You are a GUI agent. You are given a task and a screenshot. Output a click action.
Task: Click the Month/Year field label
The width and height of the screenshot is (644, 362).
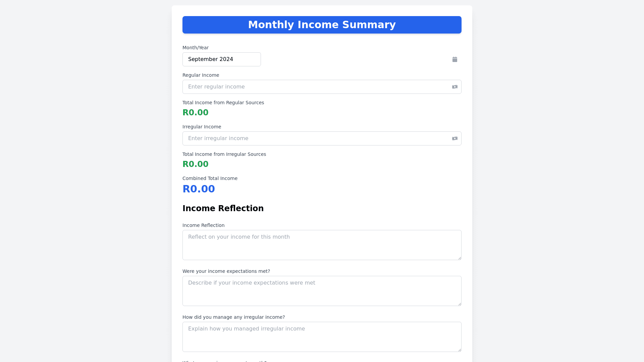tap(195, 48)
